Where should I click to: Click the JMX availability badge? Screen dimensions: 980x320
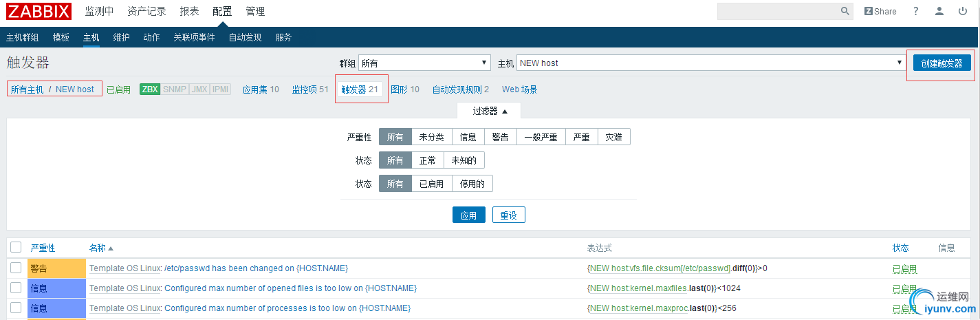199,89
